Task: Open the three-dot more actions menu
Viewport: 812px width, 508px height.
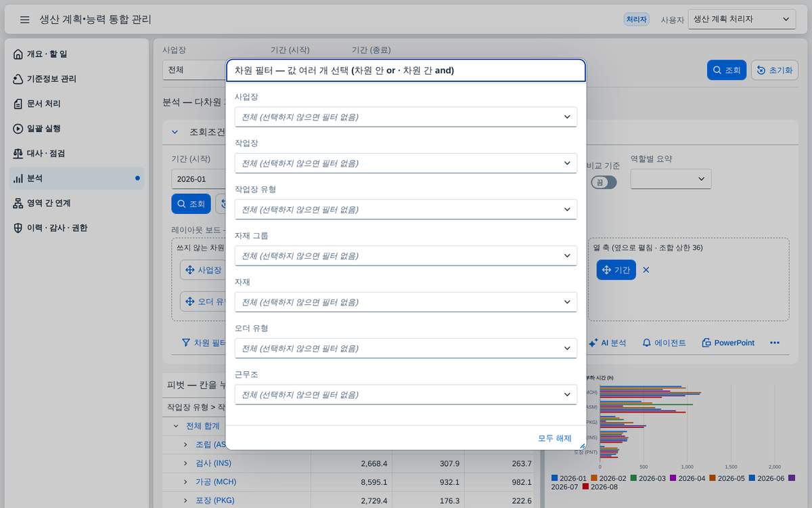Action: [x=775, y=343]
